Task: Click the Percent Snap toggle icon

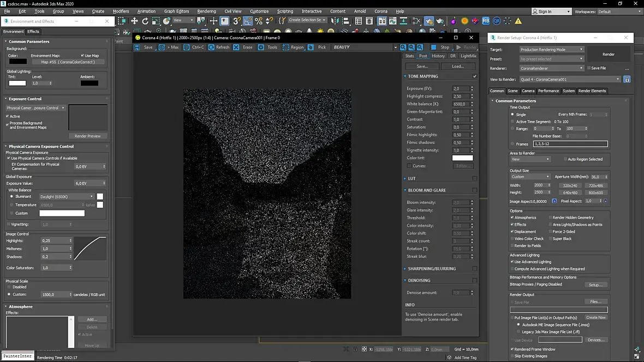Action: point(259,21)
